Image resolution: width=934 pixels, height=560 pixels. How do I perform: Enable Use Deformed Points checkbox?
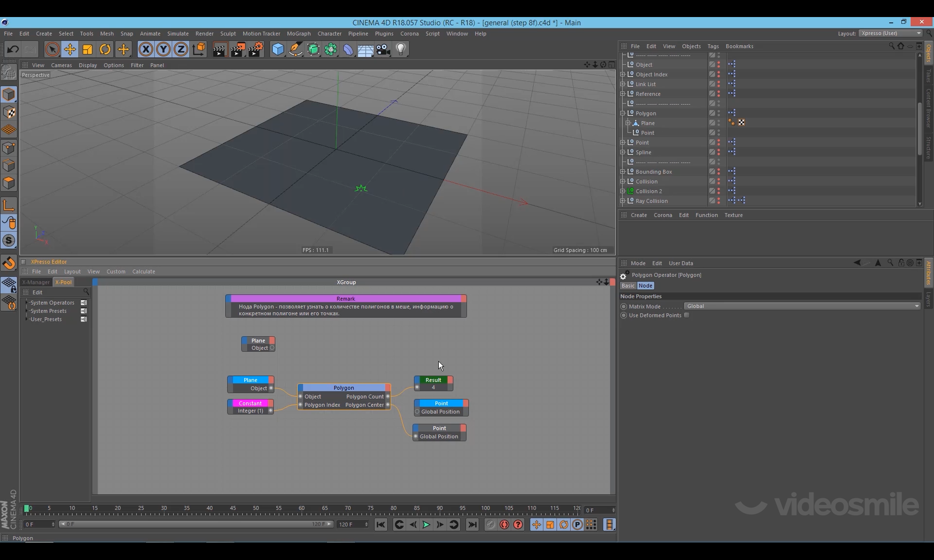[x=686, y=315]
